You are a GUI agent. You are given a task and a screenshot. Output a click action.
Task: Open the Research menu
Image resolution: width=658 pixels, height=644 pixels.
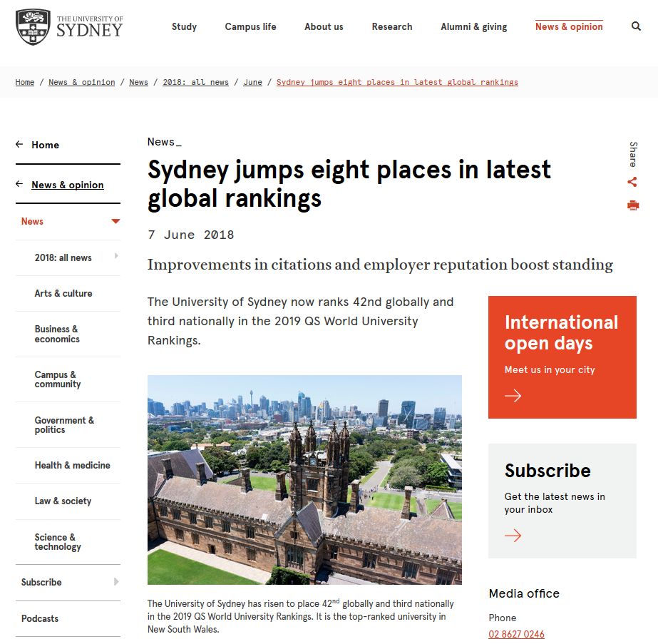(x=392, y=27)
